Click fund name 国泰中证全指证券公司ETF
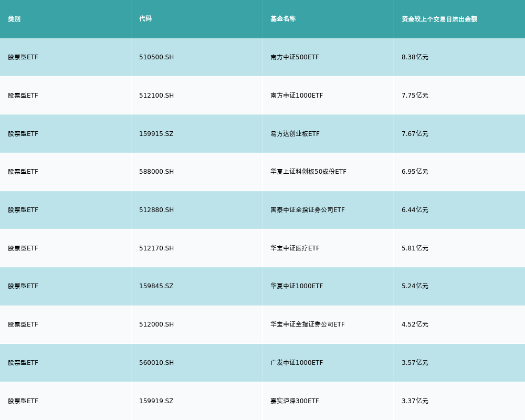The image size is (525, 420). (x=307, y=210)
